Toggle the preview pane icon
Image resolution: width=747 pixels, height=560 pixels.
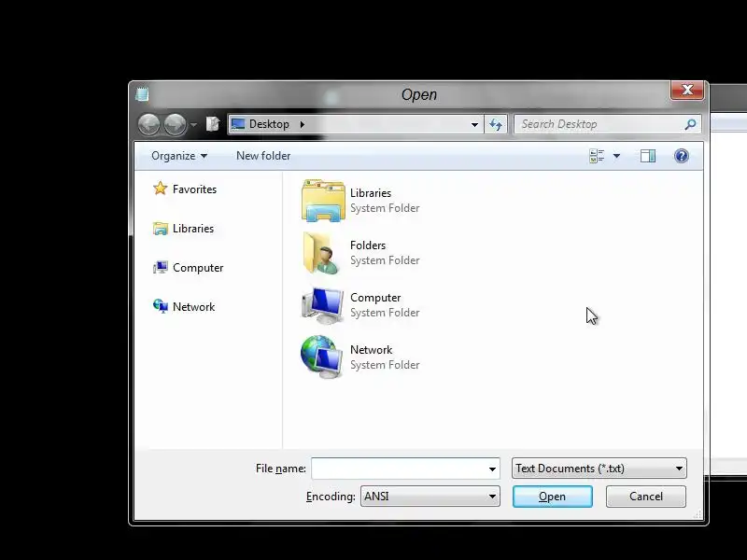pos(648,156)
